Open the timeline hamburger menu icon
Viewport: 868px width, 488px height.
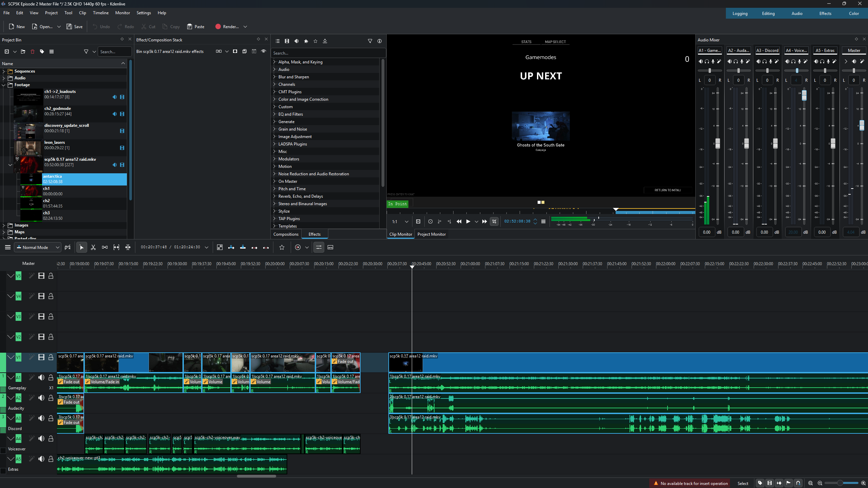[7, 247]
